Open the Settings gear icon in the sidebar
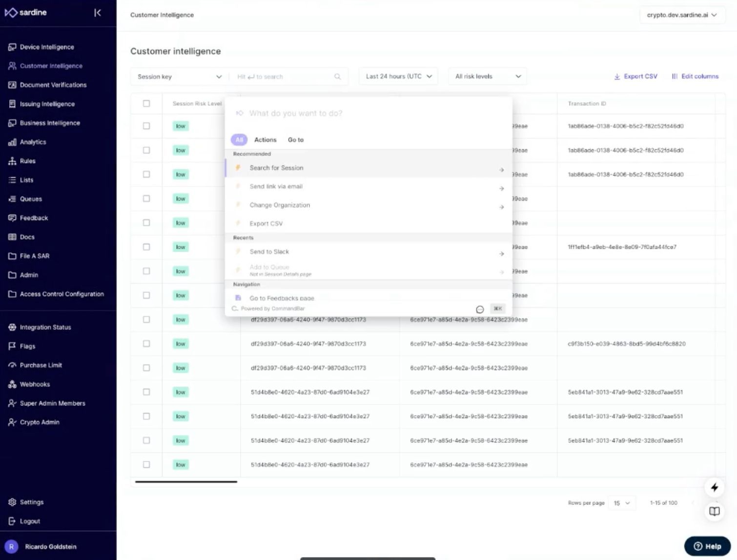This screenshot has width=737, height=560. [12, 502]
